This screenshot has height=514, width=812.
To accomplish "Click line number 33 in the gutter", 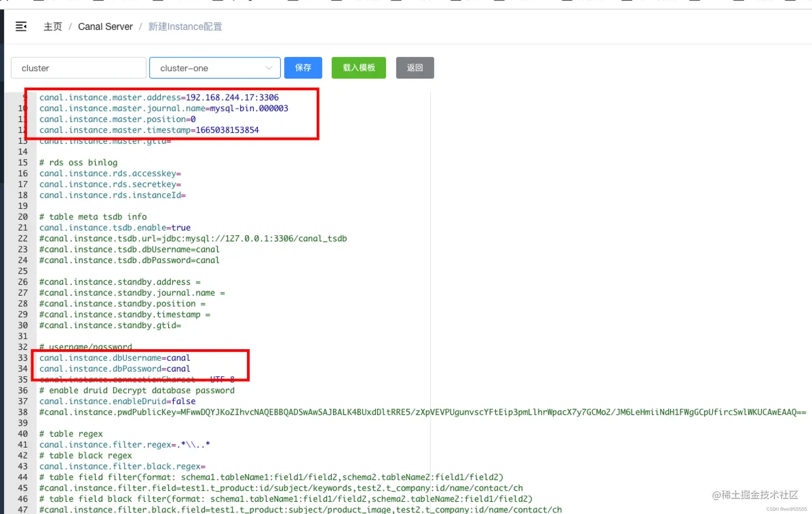I will point(23,358).
